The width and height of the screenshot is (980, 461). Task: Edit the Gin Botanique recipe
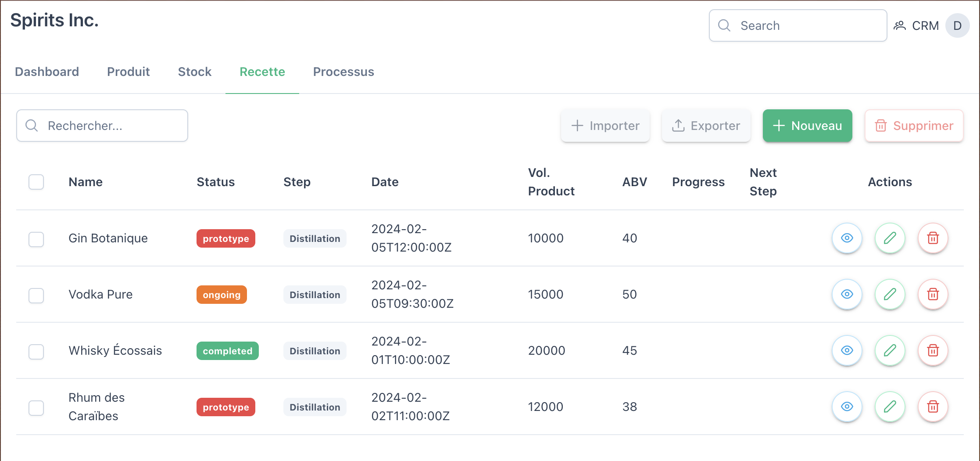click(x=890, y=238)
